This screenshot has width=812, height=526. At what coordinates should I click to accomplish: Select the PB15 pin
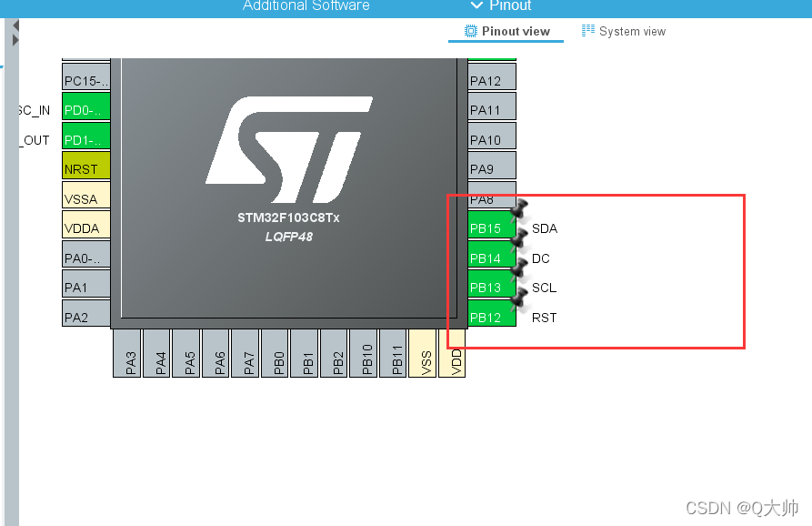click(x=491, y=225)
